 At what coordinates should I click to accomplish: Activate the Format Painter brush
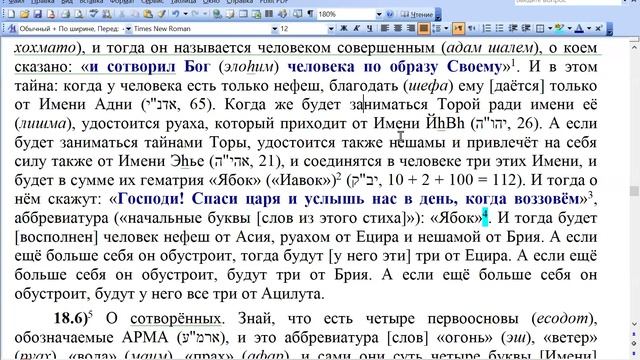click(x=161, y=14)
